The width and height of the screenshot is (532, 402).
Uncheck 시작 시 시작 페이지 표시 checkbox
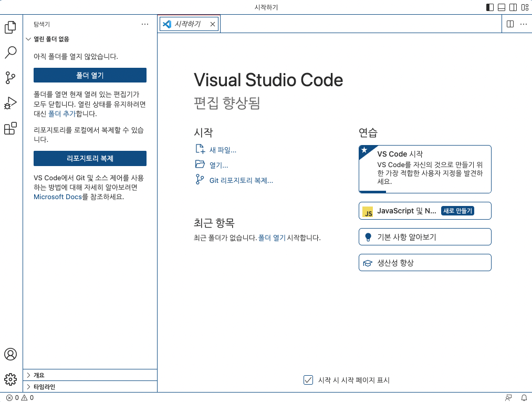(308, 380)
